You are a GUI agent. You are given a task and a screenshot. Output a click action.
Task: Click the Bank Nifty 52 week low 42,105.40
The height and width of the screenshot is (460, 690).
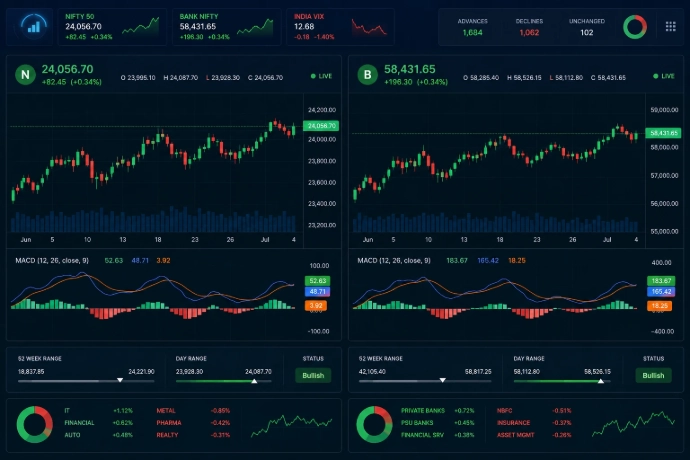372,372
